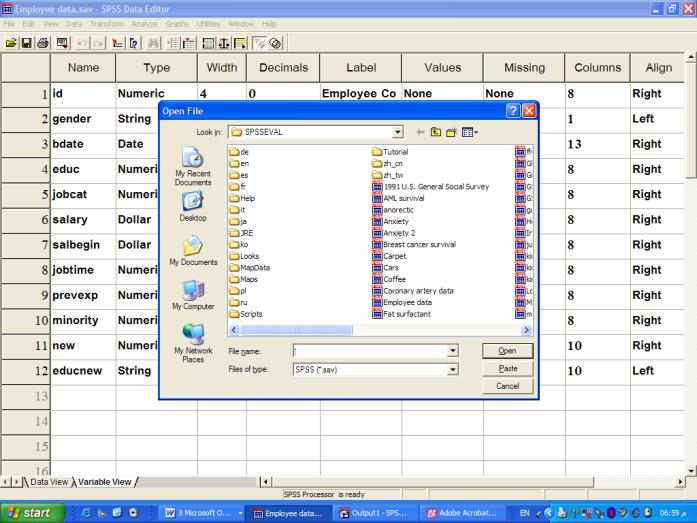The width and height of the screenshot is (697, 523).
Task: Open My Network Places shortcut
Action: pos(193,343)
